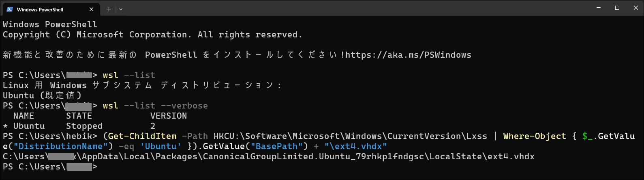Click the "DistributionName" string in the command

(x=60, y=146)
